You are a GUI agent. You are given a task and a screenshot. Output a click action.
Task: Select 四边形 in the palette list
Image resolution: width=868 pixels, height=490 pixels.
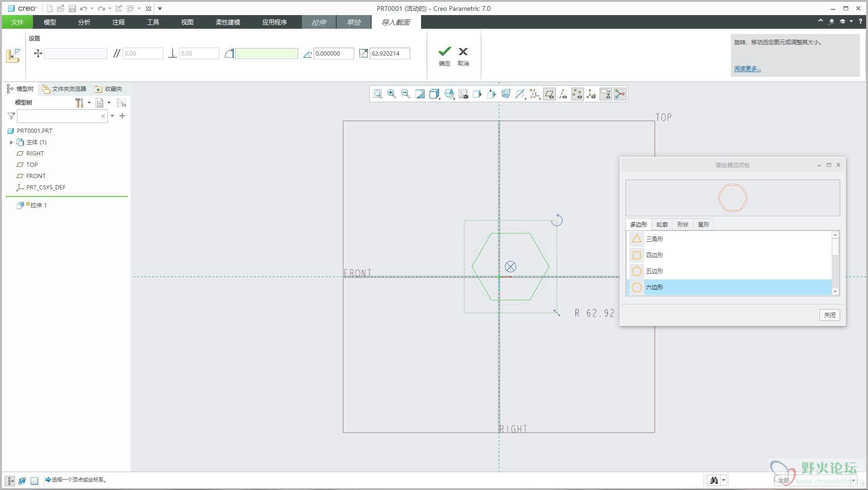[729, 255]
